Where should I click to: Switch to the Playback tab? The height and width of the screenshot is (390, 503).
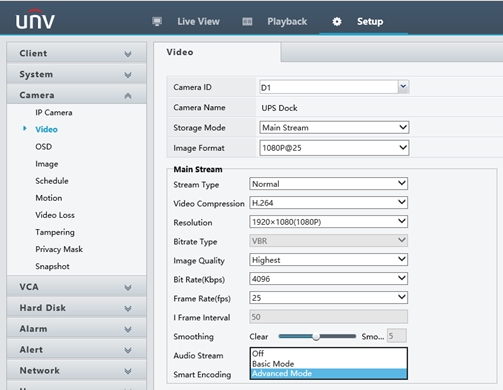pos(287,22)
